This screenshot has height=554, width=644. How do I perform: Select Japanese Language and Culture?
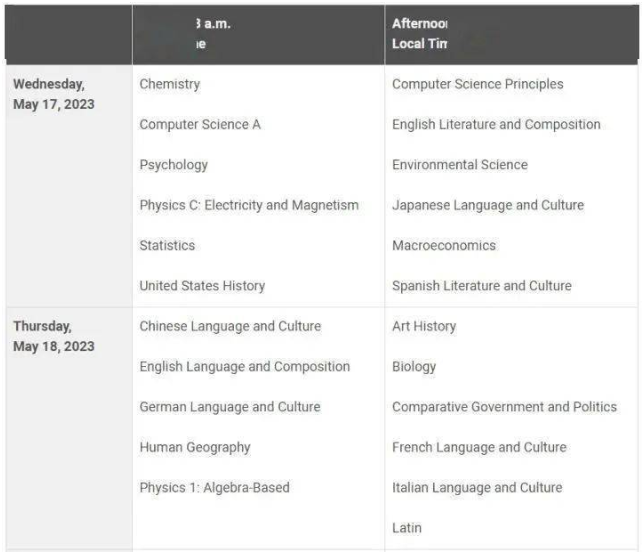pos(488,205)
